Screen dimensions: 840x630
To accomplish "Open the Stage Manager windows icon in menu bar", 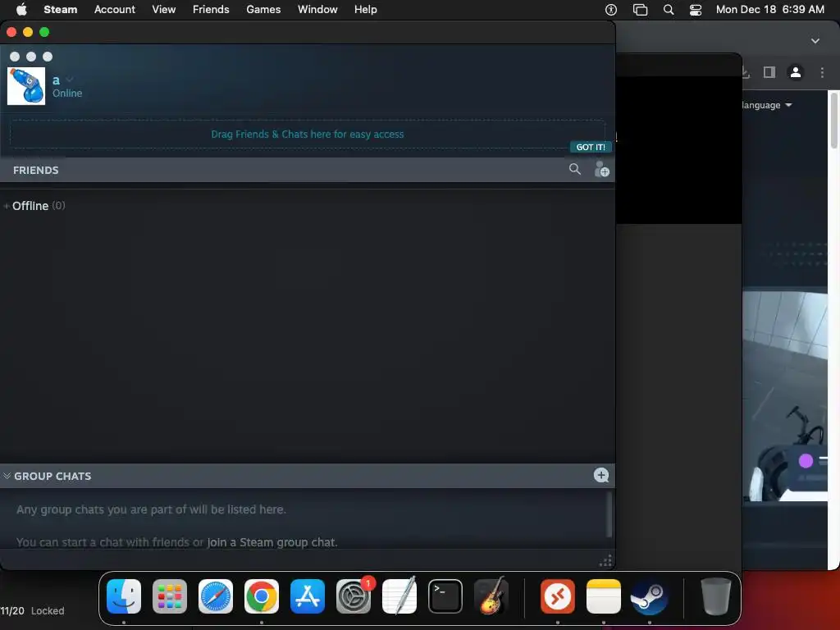I will click(x=640, y=10).
